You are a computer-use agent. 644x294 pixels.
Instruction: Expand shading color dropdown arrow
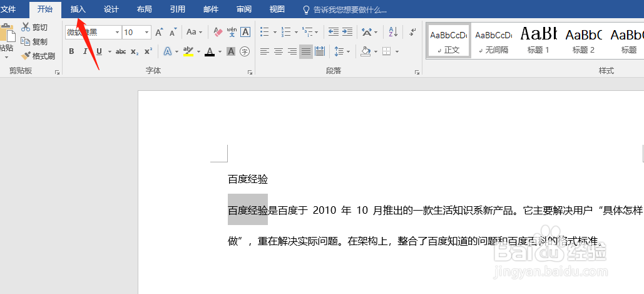pos(376,52)
